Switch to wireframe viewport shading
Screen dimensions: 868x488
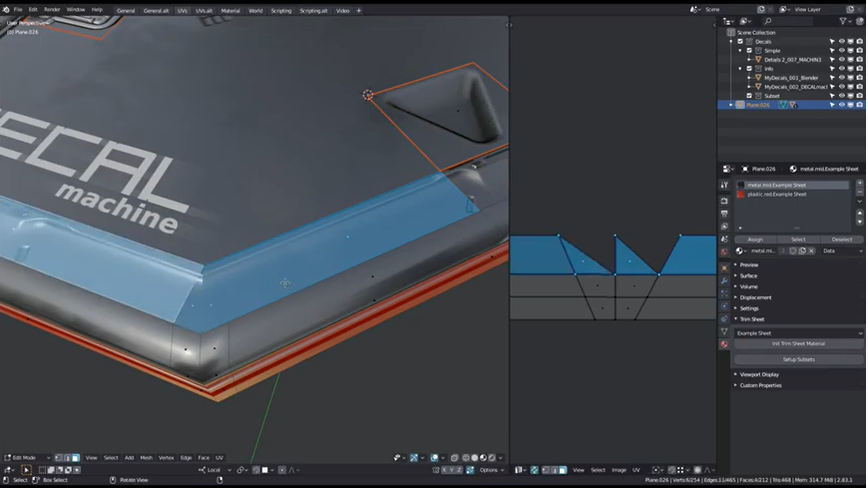[466, 458]
